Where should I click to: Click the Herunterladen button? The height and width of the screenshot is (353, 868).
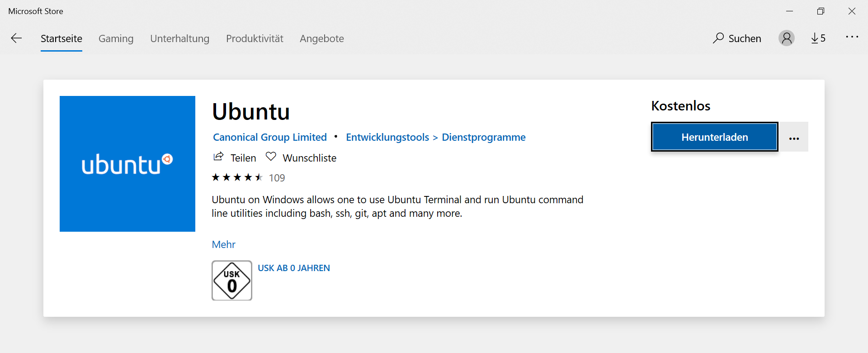pos(715,137)
